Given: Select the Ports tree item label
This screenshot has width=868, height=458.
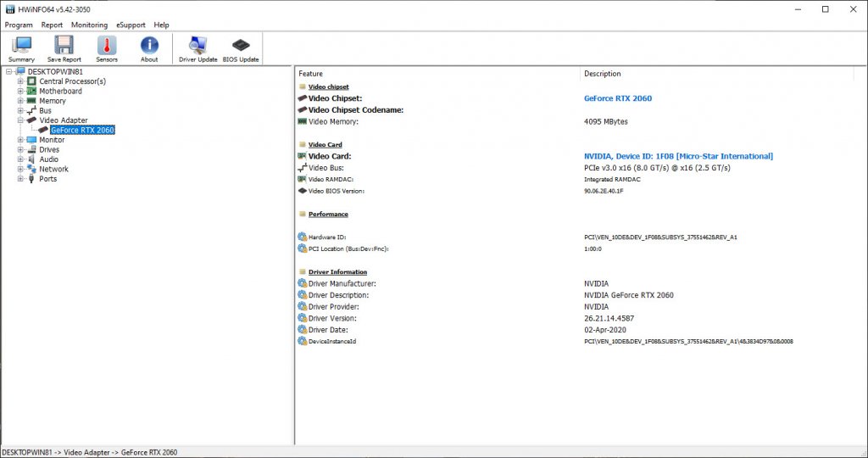Looking at the screenshot, I should 47,179.
